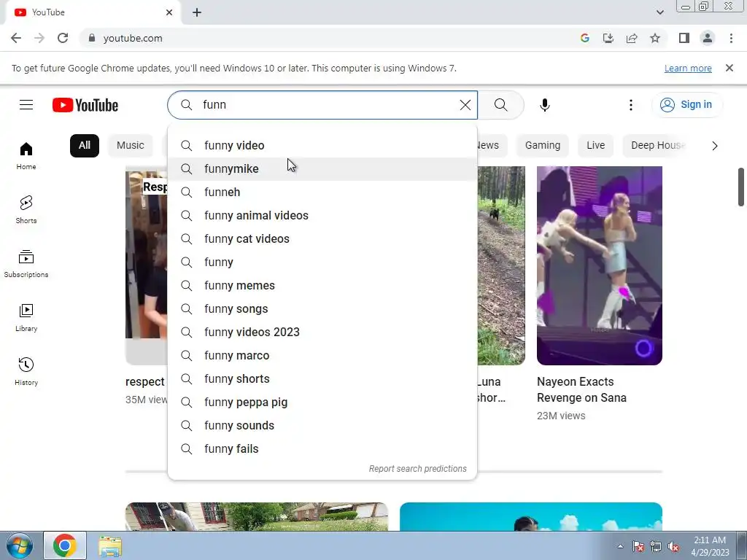Choose the plain 'funny' suggestion

322,262
